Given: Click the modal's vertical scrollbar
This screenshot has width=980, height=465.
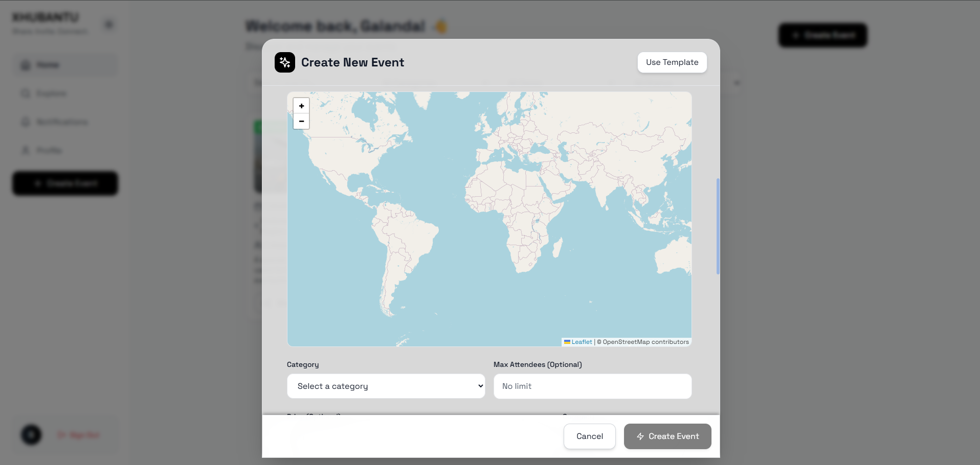Looking at the screenshot, I should [x=718, y=226].
